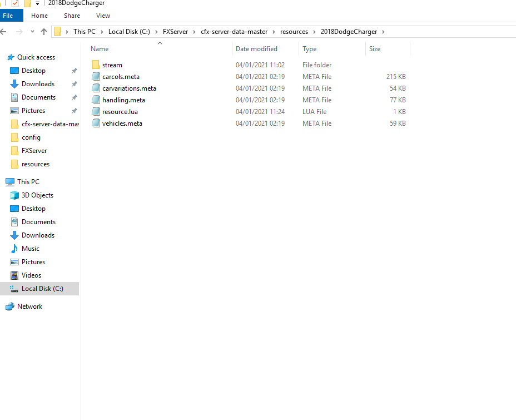Open the View ribbon tab
This screenshot has height=420, width=516.
[103, 16]
